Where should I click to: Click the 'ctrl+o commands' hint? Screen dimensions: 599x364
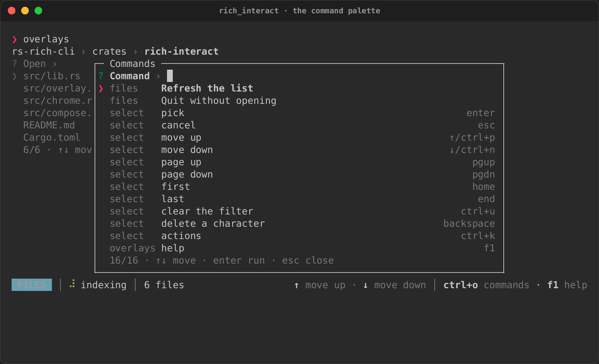[486, 285]
